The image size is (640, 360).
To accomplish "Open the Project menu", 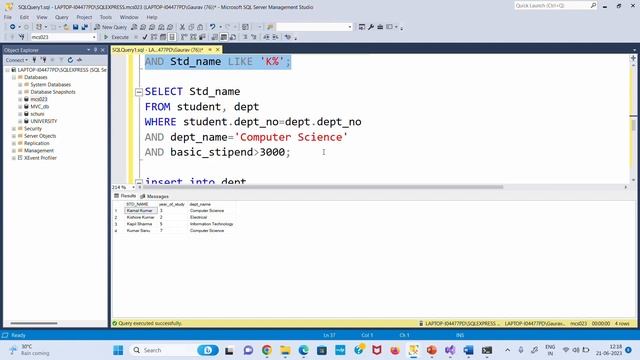I will tap(84, 17).
